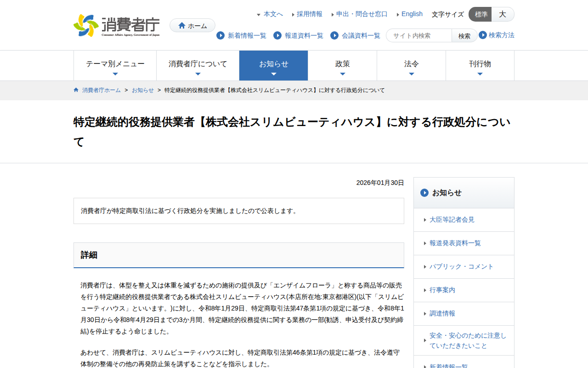Set text size to 標準

click(481, 14)
